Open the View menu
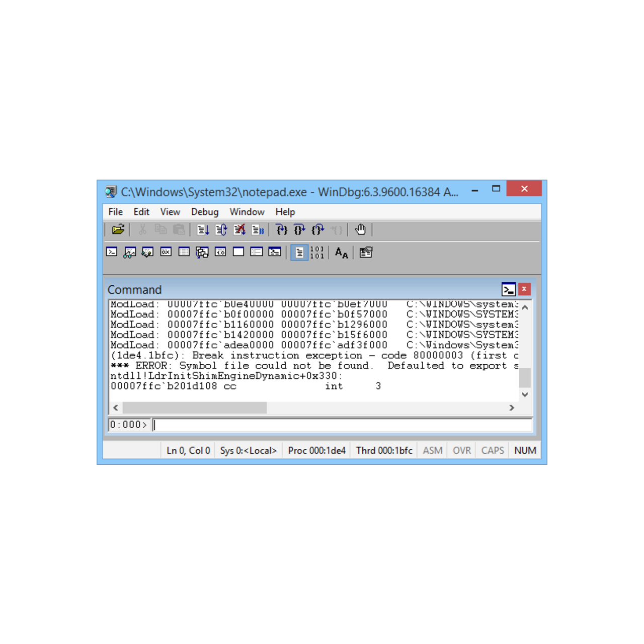The width and height of the screenshot is (644, 644). tap(170, 212)
